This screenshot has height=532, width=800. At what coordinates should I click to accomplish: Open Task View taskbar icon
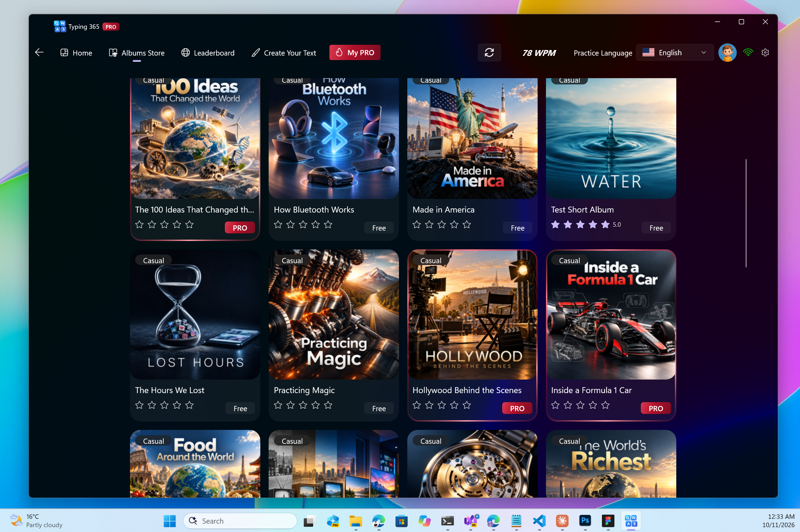click(x=310, y=521)
